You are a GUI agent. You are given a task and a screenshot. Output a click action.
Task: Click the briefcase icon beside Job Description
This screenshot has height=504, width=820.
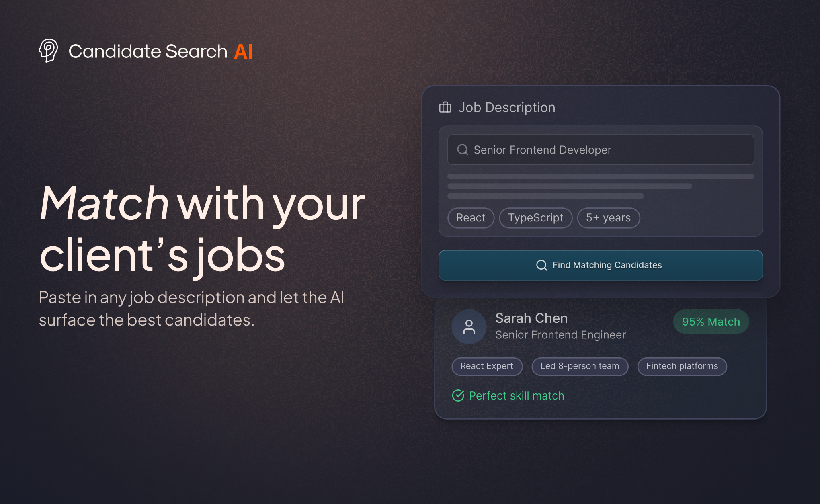(445, 107)
